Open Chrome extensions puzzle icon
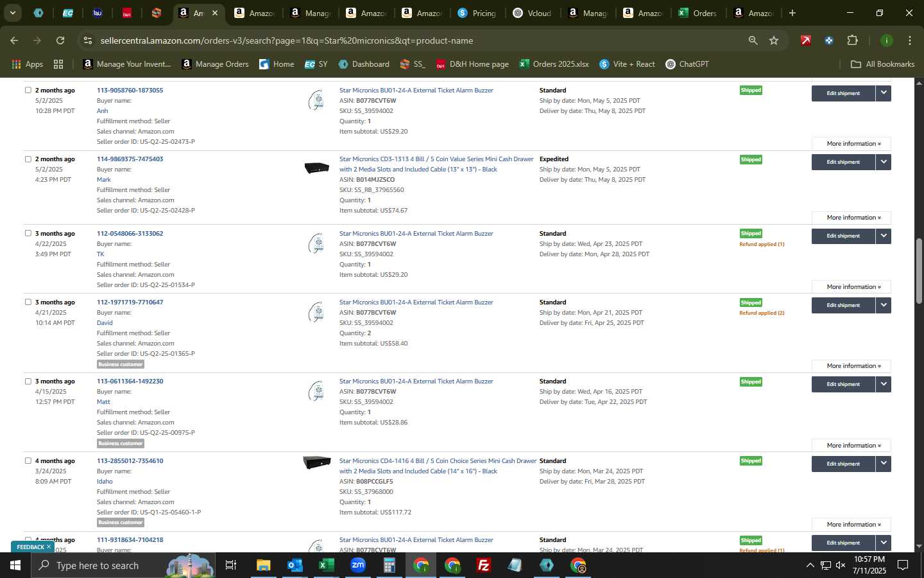Image resolution: width=924 pixels, height=578 pixels. point(852,40)
